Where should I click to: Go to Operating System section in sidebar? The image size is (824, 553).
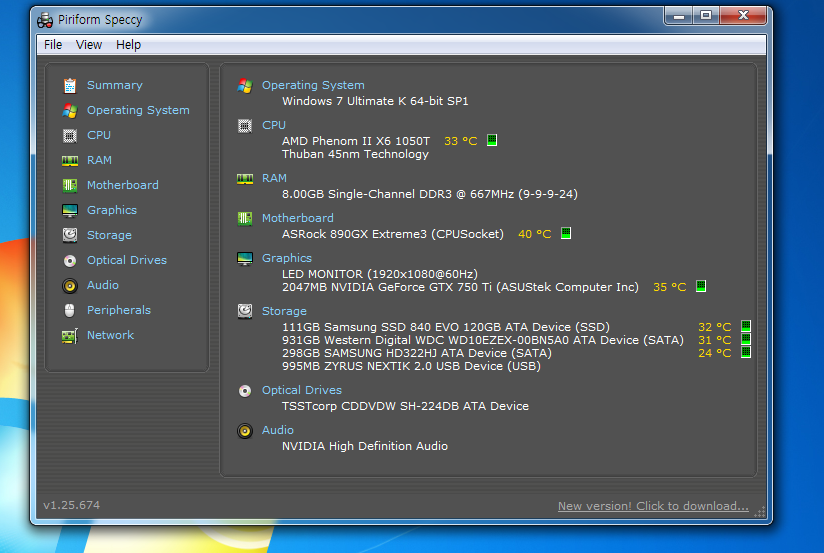point(138,110)
